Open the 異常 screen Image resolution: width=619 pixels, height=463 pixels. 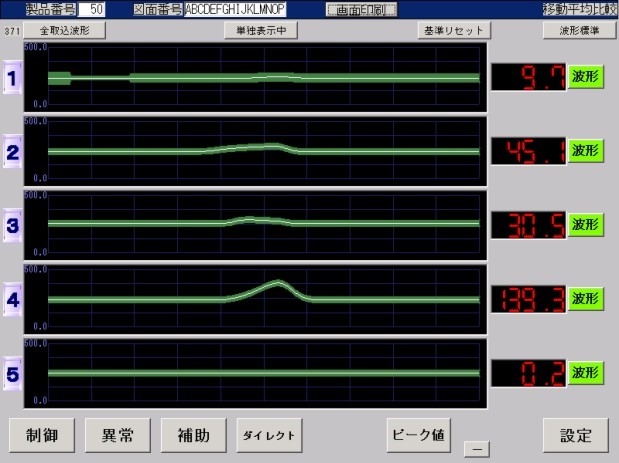coord(118,435)
